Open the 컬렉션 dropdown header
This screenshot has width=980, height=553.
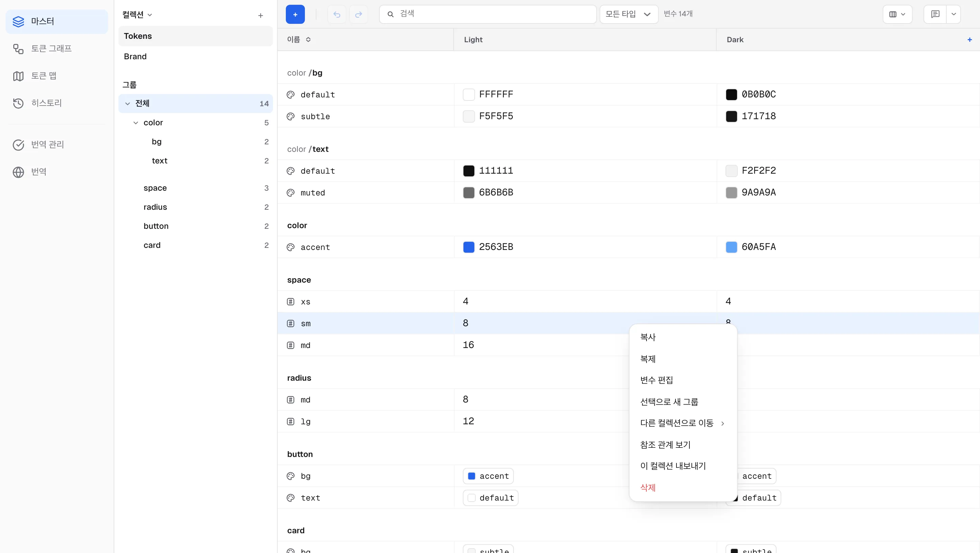137,15
